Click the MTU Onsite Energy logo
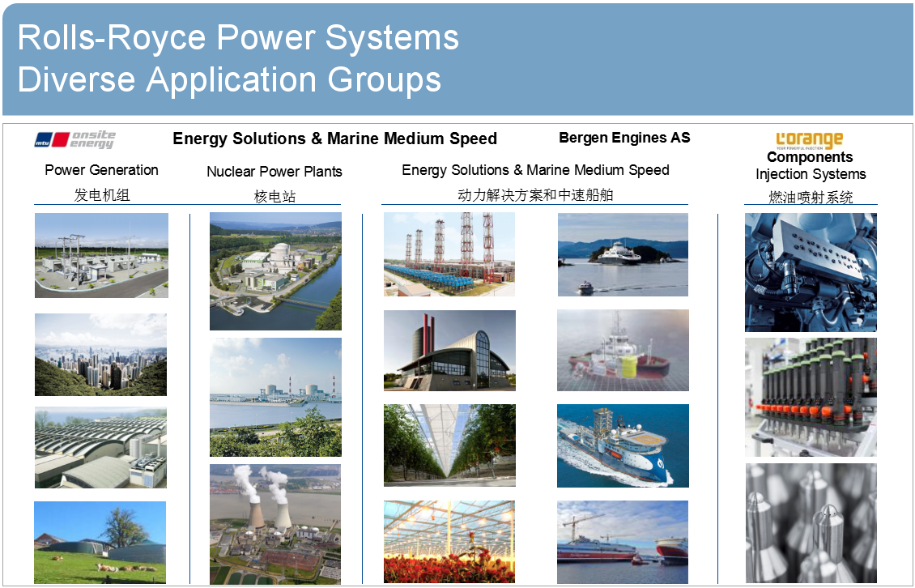The image size is (915, 588). (74, 139)
